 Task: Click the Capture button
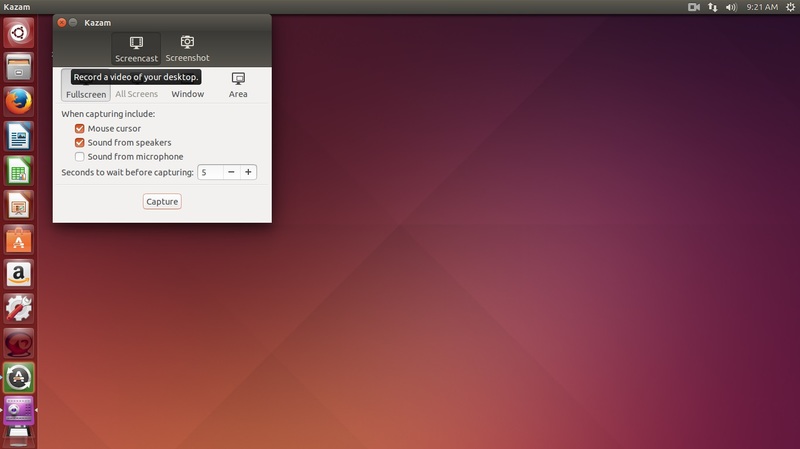click(162, 202)
